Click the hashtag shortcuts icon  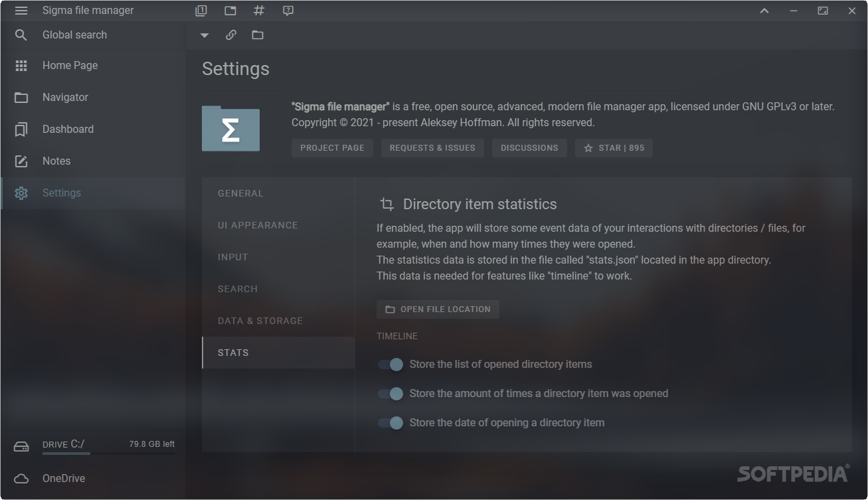click(259, 11)
